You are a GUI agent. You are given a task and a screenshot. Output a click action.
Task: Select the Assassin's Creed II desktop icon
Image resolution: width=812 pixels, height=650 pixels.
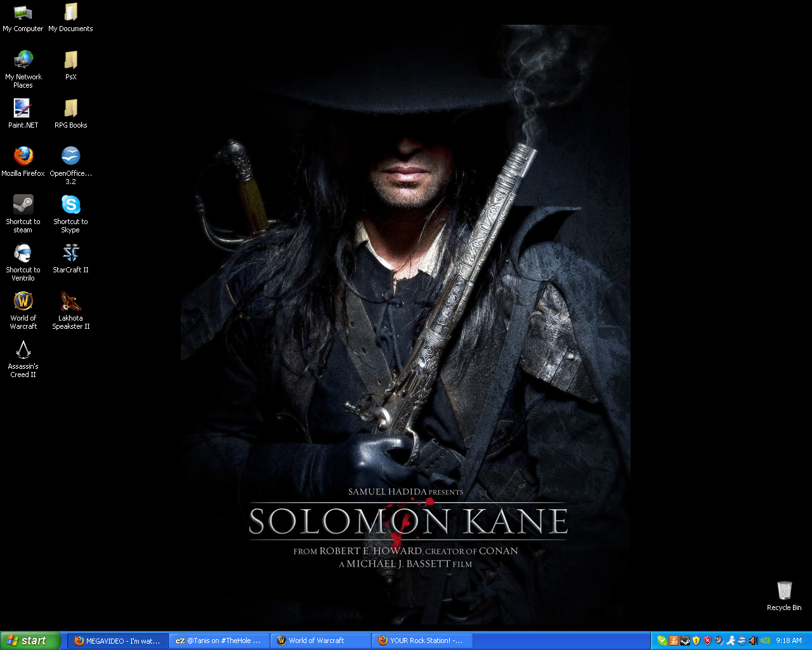(x=23, y=359)
